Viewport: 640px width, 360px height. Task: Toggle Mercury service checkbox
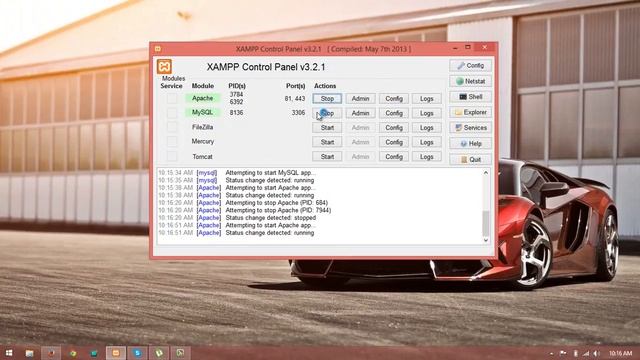click(172, 142)
